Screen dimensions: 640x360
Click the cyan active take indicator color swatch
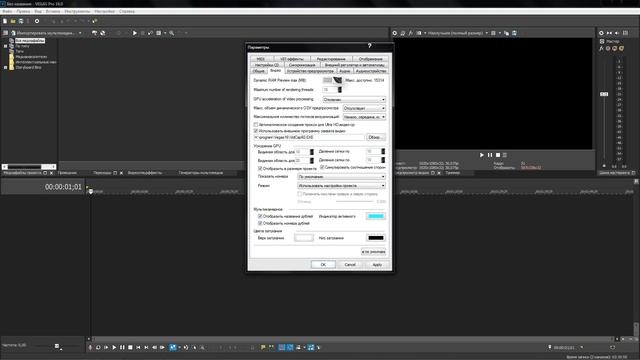(x=376, y=216)
